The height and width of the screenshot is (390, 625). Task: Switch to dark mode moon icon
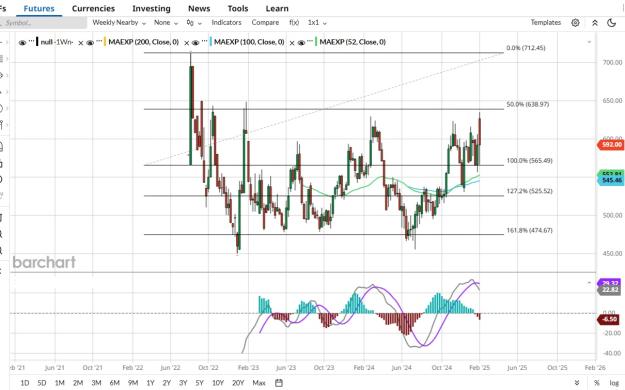[612, 23]
